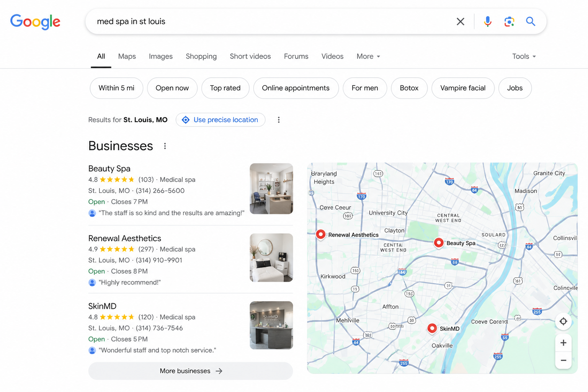Enable the Top rated filter chip

(x=225, y=88)
